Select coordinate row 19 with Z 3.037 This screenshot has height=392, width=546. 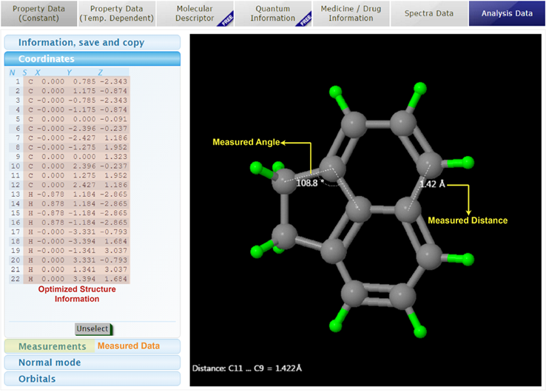pos(70,251)
